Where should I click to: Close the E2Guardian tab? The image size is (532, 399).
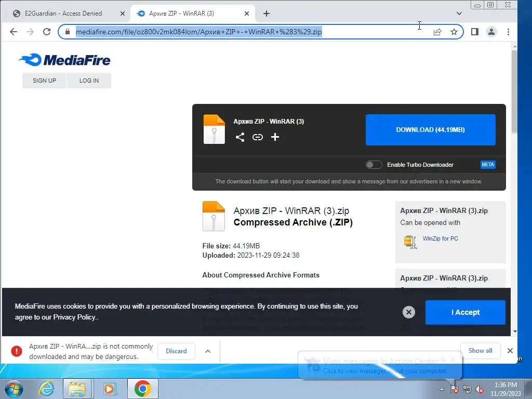(x=123, y=14)
